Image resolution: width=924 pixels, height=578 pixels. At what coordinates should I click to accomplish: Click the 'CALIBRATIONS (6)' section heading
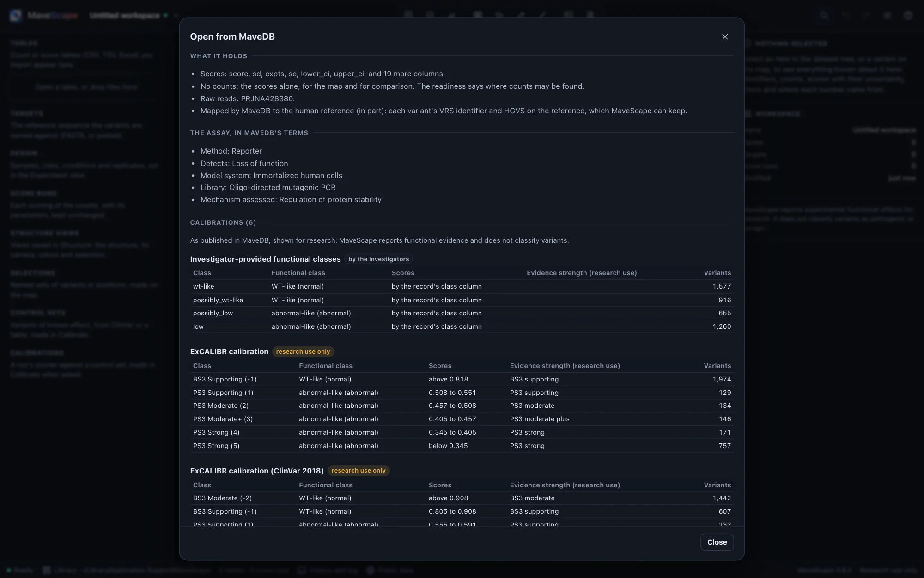point(223,222)
